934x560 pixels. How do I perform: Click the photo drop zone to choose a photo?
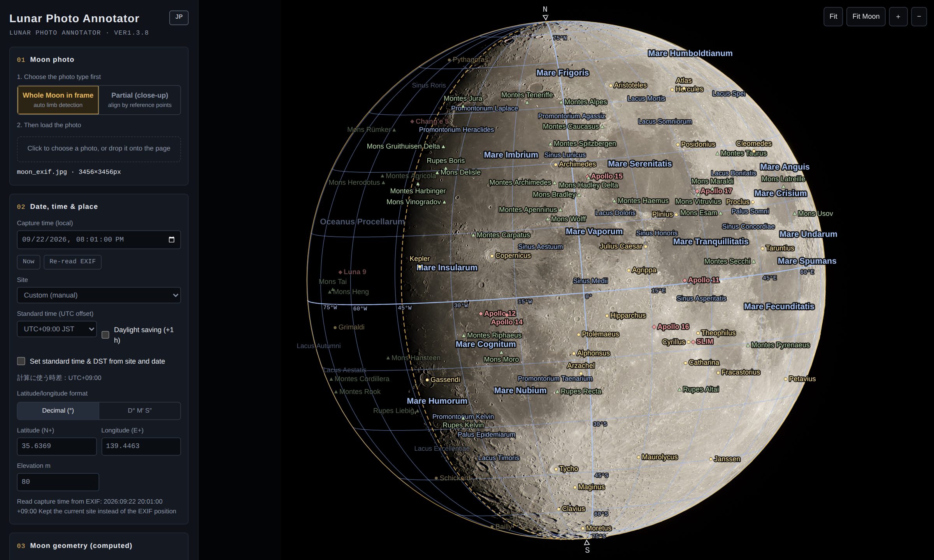coord(99,149)
